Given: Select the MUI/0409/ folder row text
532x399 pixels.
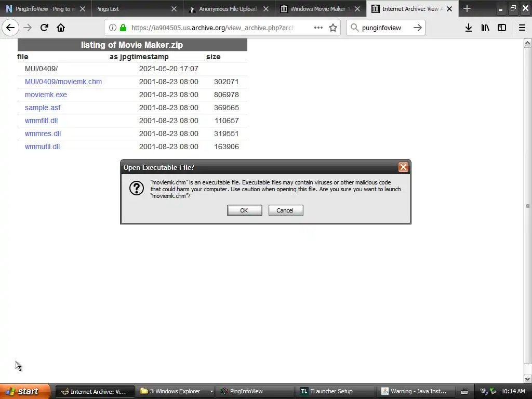Looking at the screenshot, I should (x=41, y=69).
